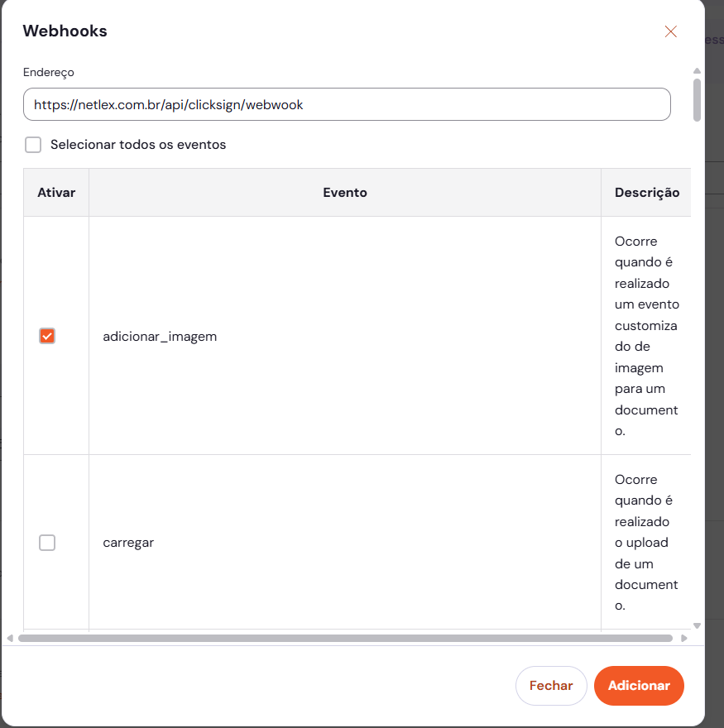
Task: Click the horizontal scrollbar thumb
Action: (x=345, y=639)
